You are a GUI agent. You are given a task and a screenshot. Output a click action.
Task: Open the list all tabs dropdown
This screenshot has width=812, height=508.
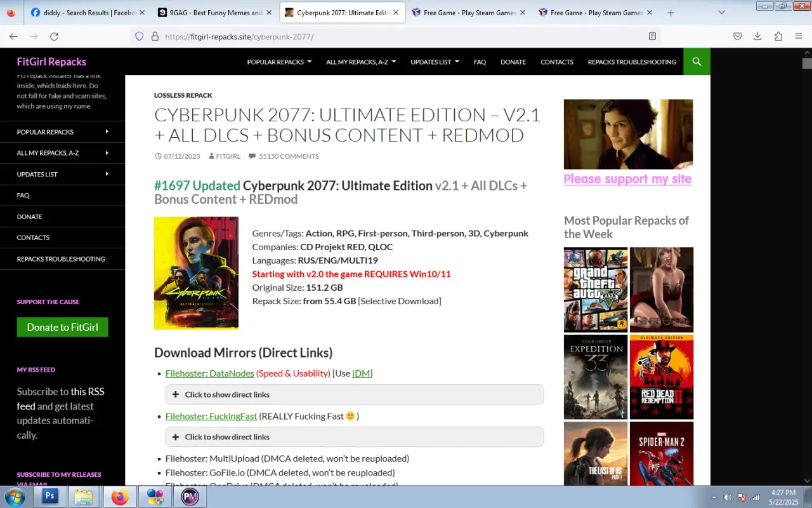[x=721, y=13]
